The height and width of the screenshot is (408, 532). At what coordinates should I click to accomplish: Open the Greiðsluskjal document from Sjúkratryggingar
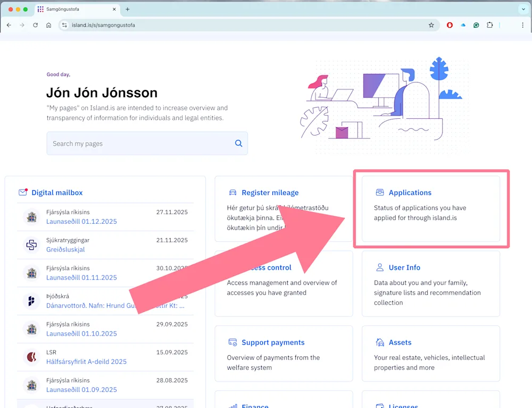(x=65, y=250)
